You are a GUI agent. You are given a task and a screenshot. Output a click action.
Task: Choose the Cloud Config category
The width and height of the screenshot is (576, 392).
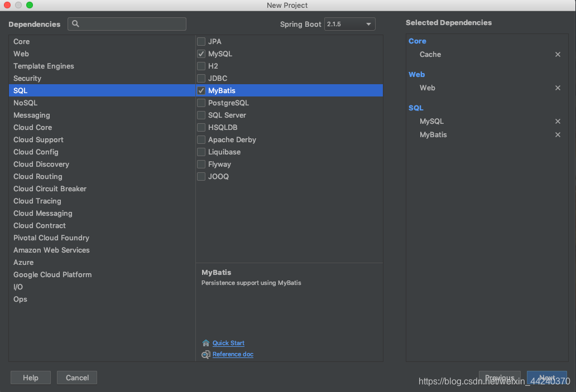pos(102,152)
